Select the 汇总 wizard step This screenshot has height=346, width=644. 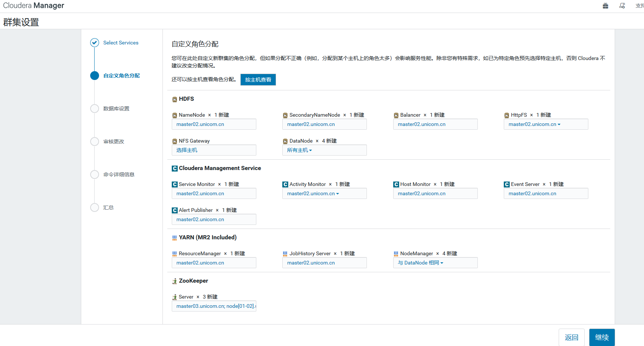coord(108,207)
